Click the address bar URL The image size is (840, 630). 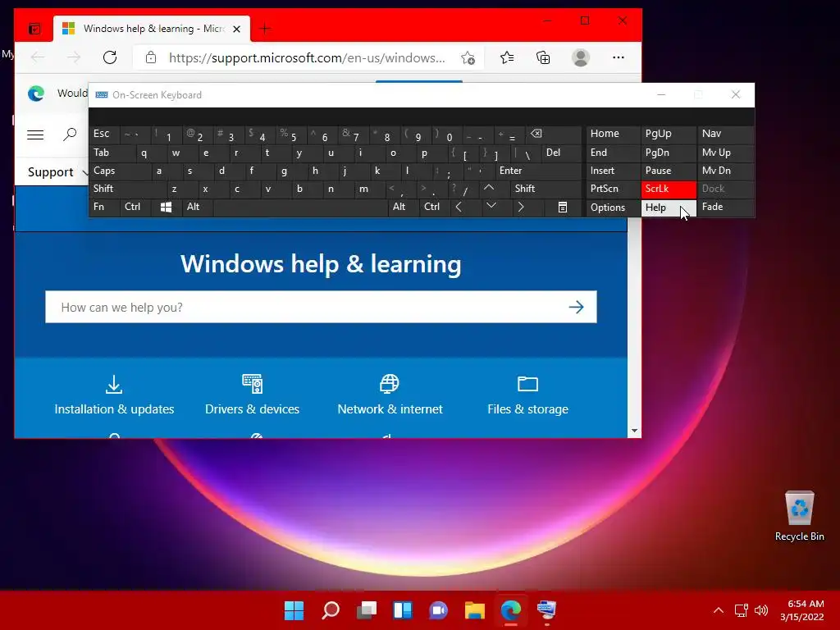pyautogui.click(x=307, y=57)
